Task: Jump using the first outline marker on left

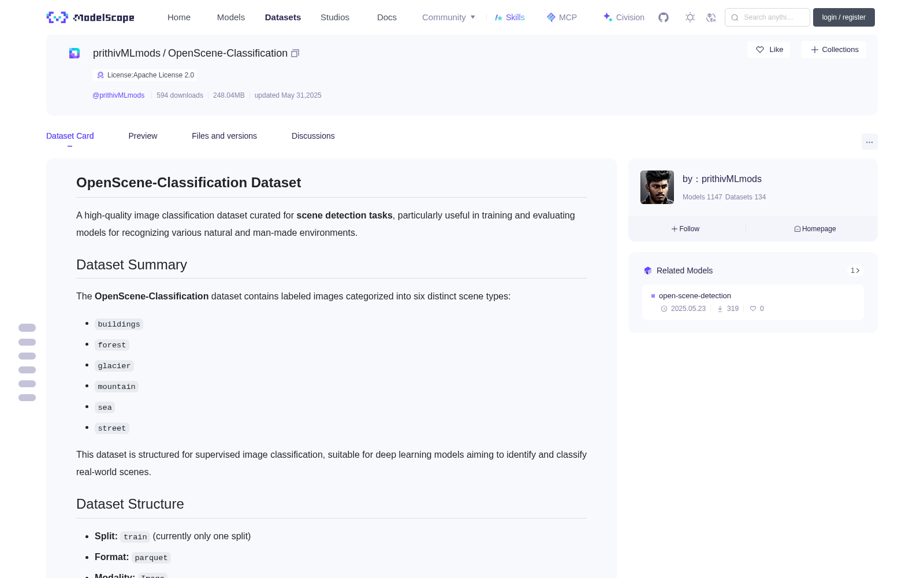Action: (x=27, y=328)
